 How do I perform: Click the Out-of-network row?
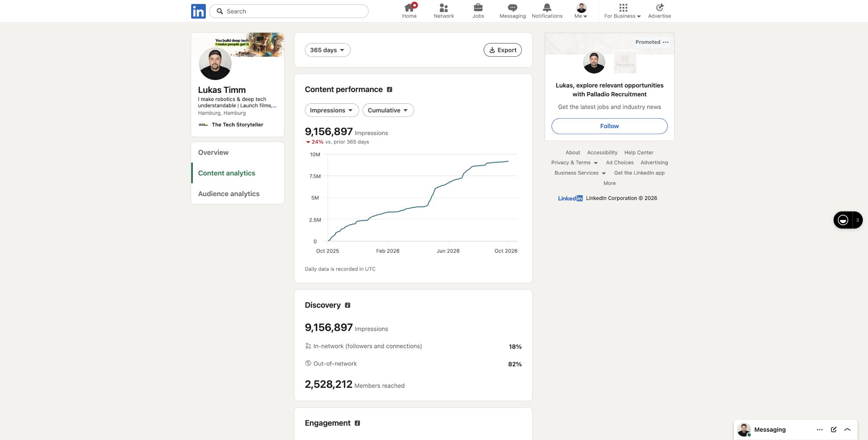(413, 364)
